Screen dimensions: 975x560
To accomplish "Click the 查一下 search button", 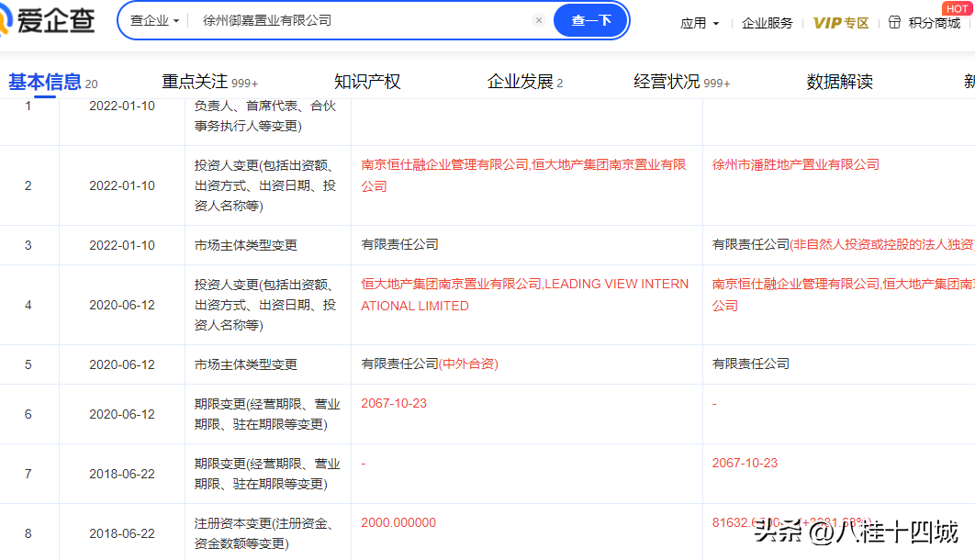I will click(590, 20).
